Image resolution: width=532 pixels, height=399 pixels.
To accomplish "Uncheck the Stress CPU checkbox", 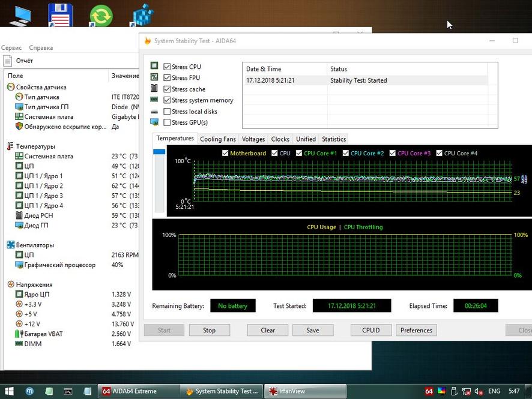I will click(167, 67).
